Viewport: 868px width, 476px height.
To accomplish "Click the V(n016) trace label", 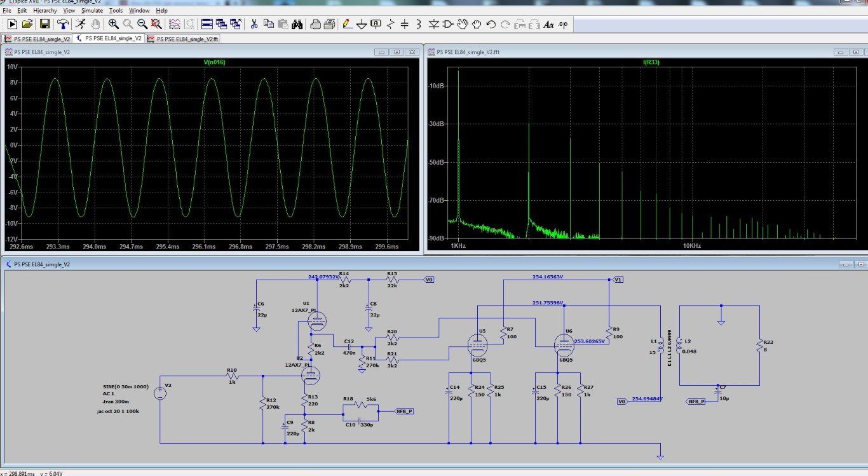I will point(214,62).
